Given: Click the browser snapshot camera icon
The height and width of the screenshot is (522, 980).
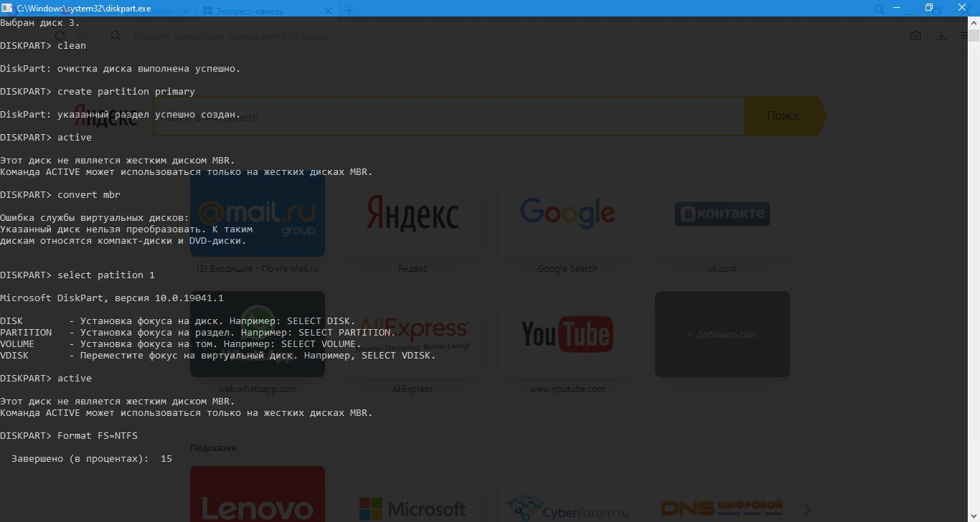Looking at the screenshot, I should (915, 36).
